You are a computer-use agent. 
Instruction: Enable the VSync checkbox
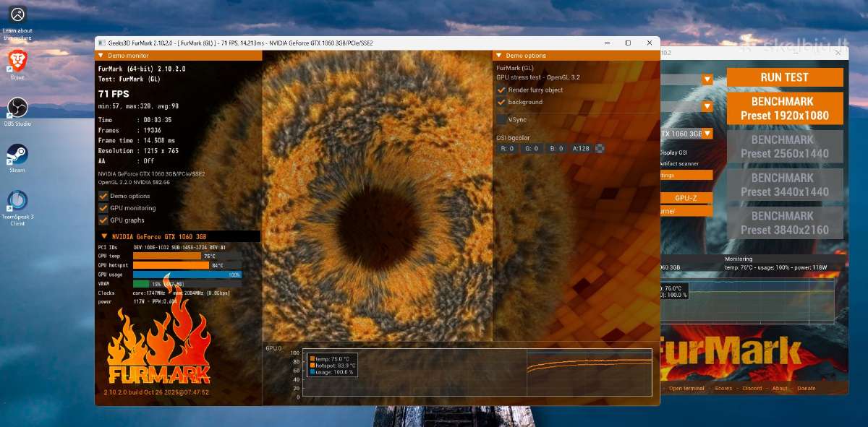point(501,119)
